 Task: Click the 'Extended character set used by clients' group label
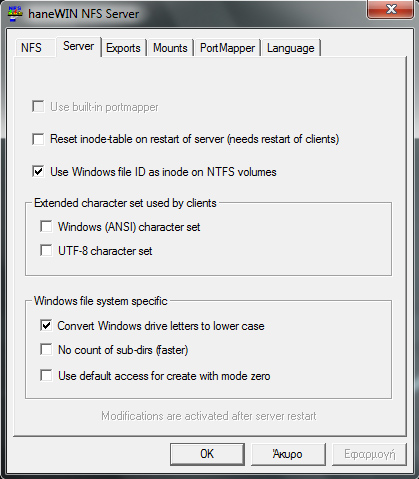tap(125, 203)
